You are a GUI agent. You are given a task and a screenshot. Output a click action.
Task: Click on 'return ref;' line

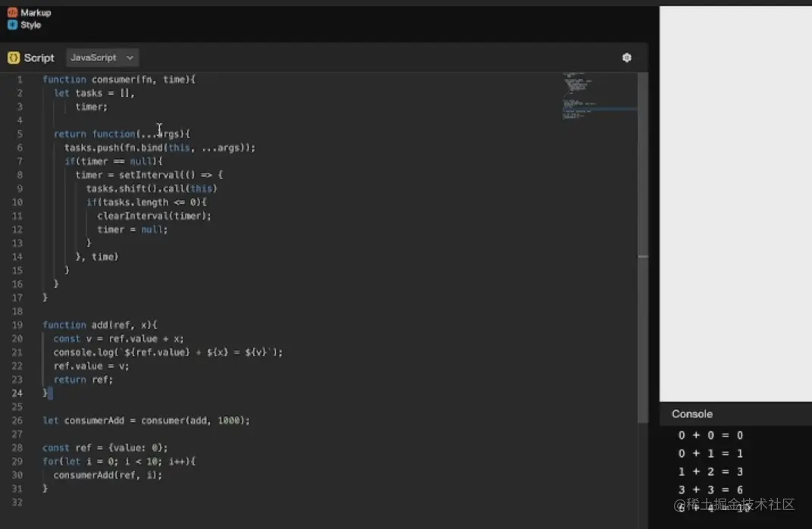tap(83, 380)
